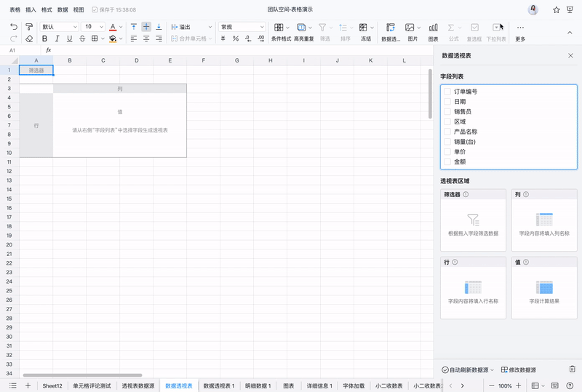This screenshot has height=392, width=582.
Task: Check the 区域 field checkbox
Action: tap(447, 121)
